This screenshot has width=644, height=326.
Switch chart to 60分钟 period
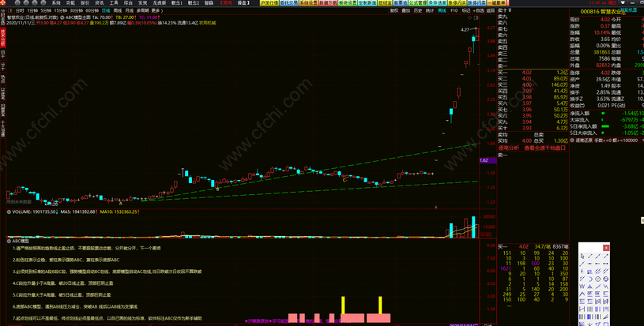tap(92, 11)
